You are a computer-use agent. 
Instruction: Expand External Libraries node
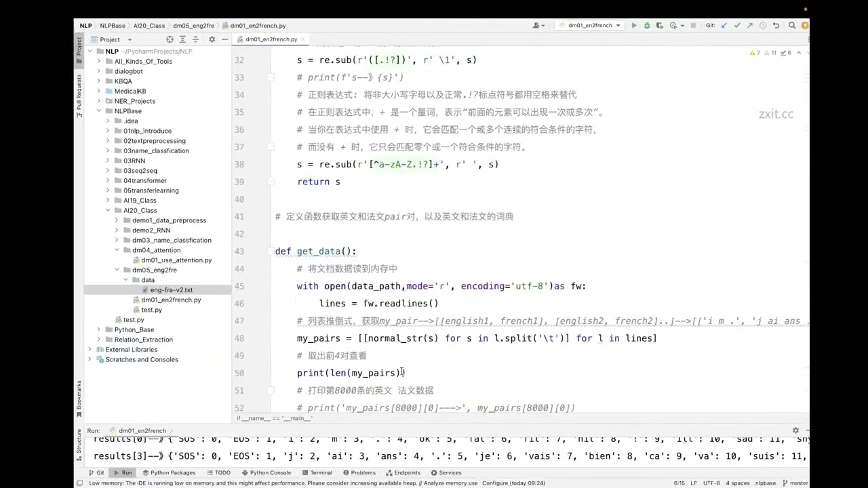[x=90, y=350]
